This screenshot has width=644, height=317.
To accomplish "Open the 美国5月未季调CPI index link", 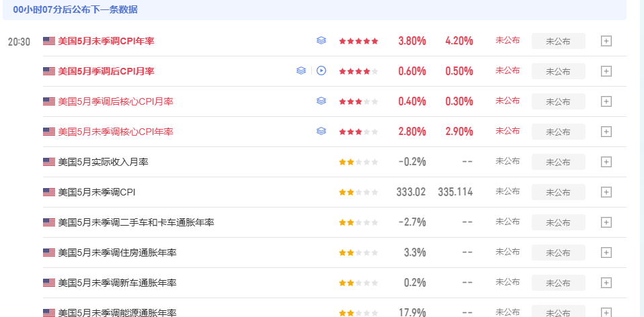I will tap(97, 192).
